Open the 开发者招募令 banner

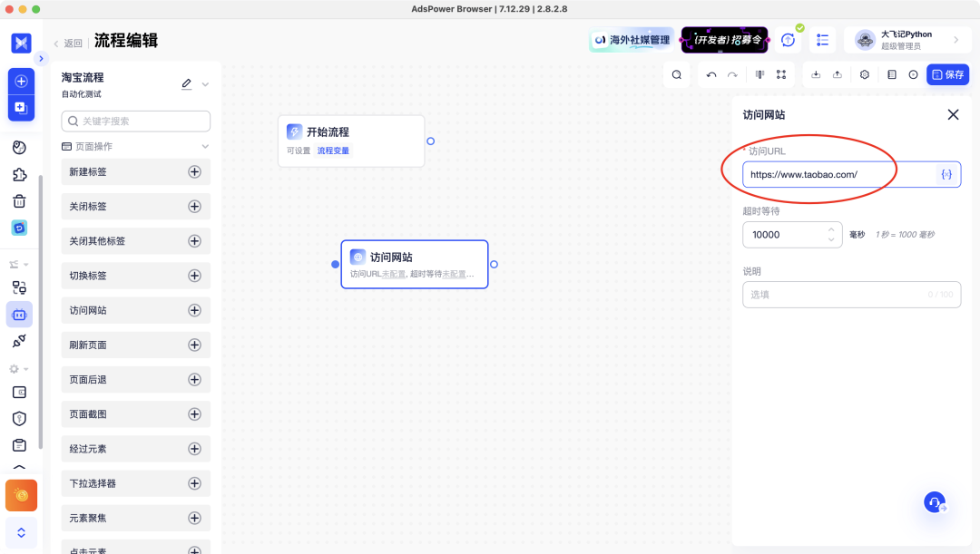726,40
